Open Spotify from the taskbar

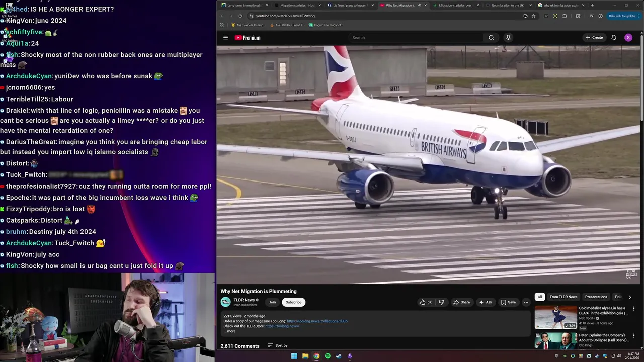click(x=328, y=356)
